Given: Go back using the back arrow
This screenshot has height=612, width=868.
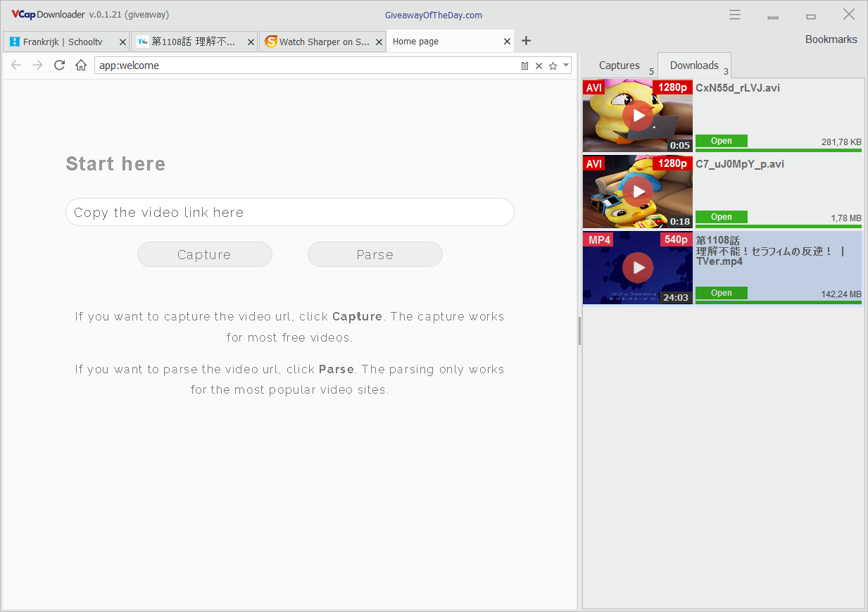Looking at the screenshot, I should [x=16, y=65].
